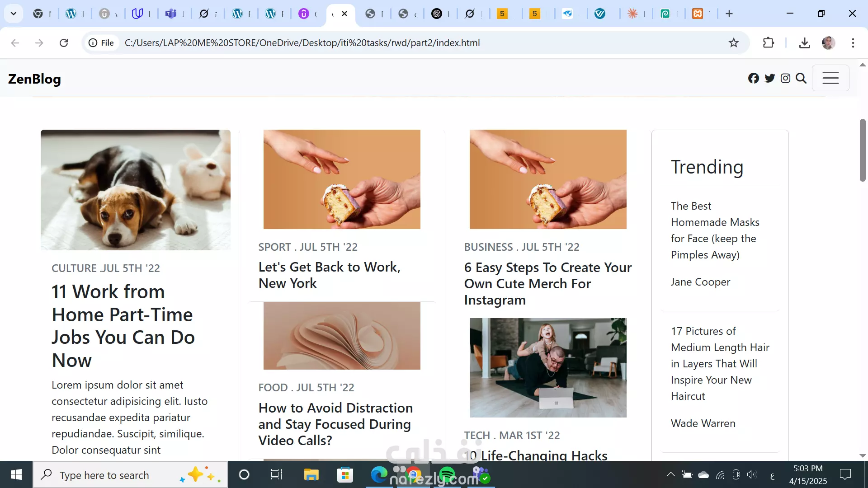Open the Chrome three-dot menu
The image size is (868, 488).
[853, 43]
